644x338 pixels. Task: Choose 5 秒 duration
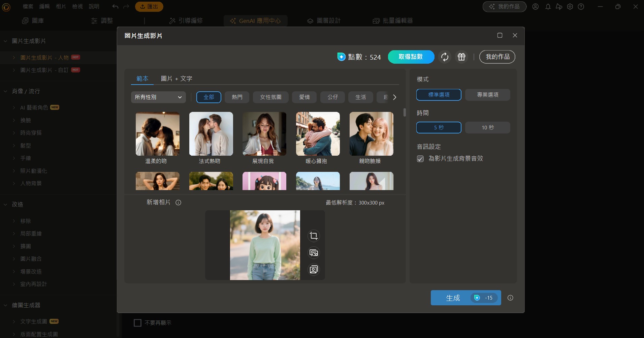[x=439, y=127]
